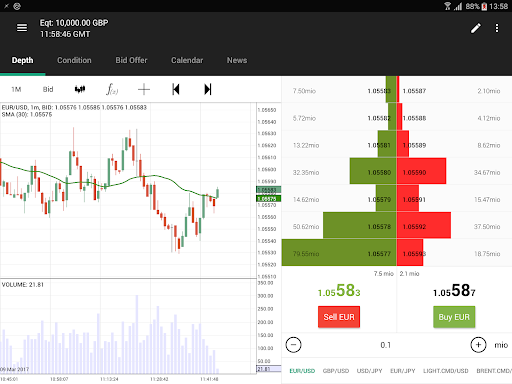Open the hamburger navigation menu
The width and height of the screenshot is (512, 384).
click(x=22, y=28)
